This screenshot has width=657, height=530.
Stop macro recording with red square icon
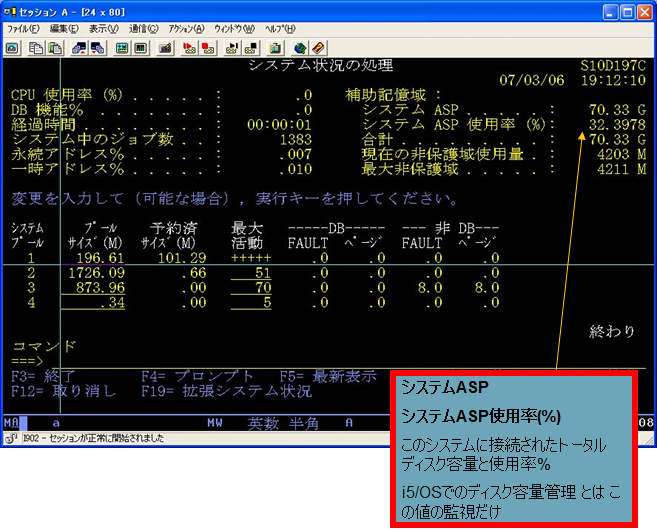coord(208,48)
